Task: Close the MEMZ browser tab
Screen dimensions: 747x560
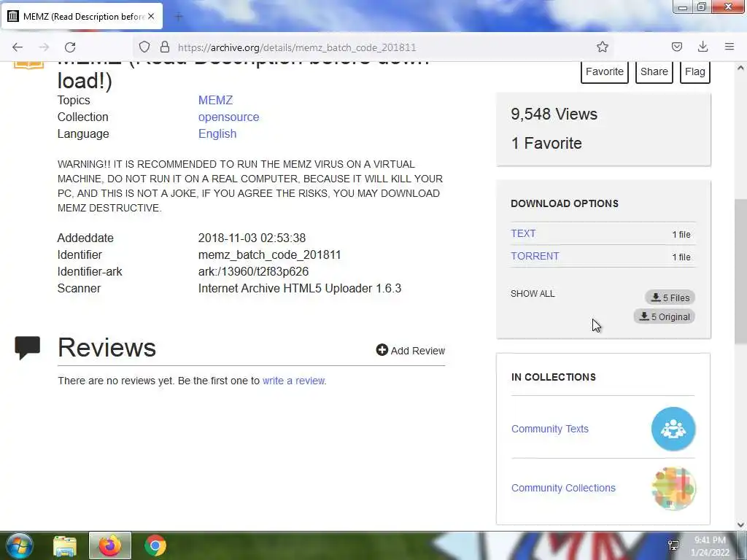Action: coord(151,16)
